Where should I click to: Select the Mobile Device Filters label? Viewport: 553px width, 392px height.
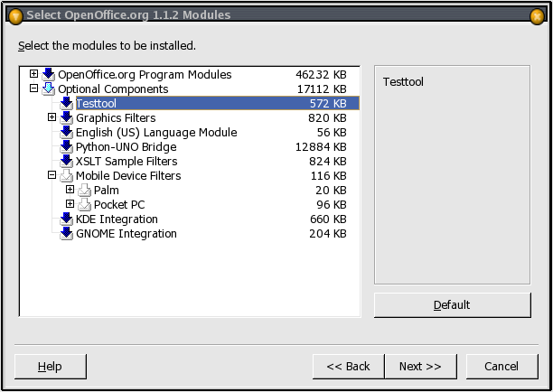(x=128, y=175)
